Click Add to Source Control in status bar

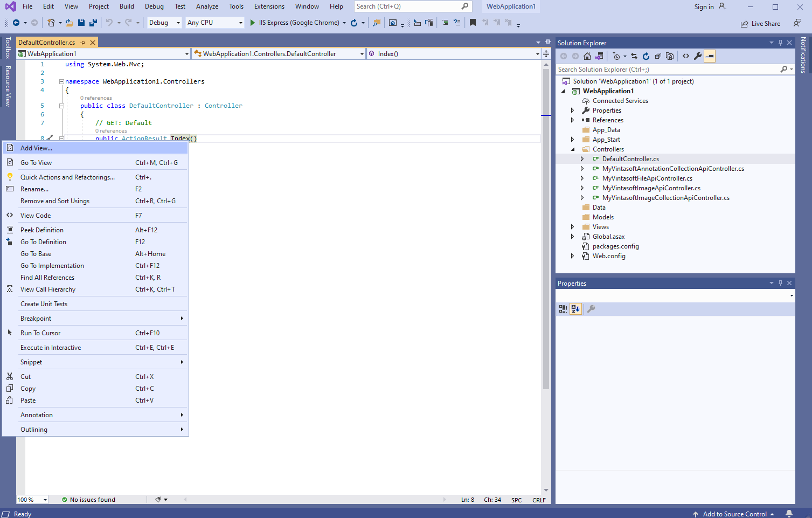tap(734, 514)
